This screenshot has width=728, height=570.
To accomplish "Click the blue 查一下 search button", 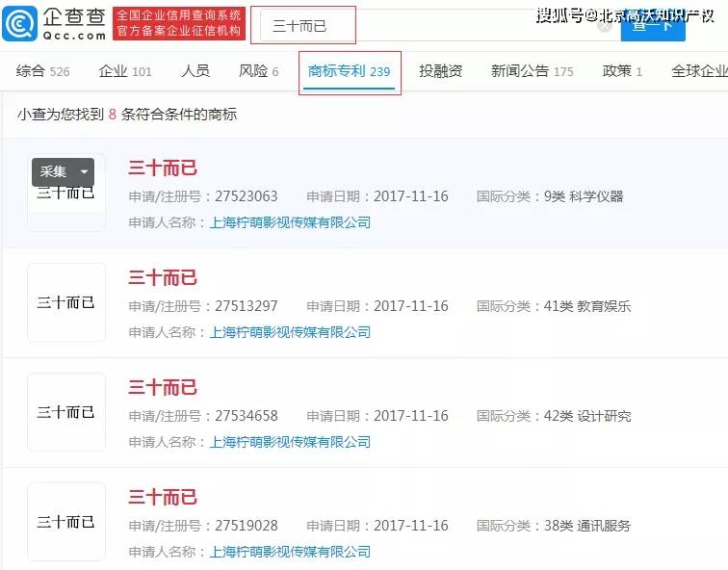I will tap(653, 26).
